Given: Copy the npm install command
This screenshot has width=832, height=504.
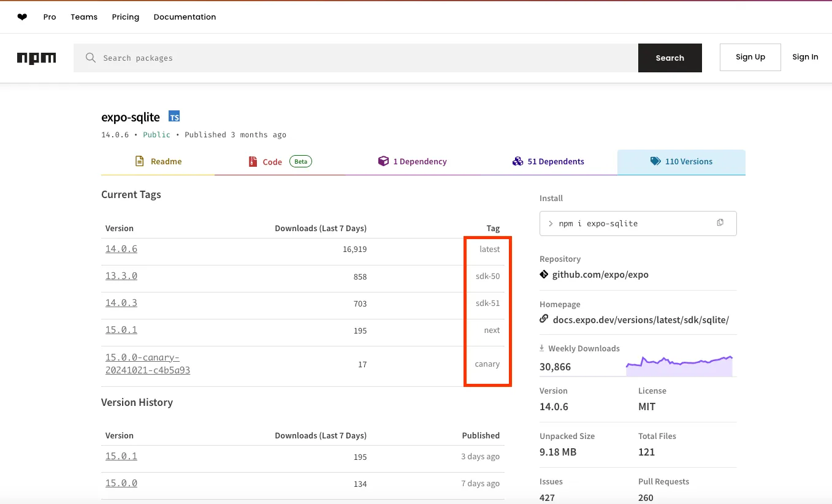Looking at the screenshot, I should tap(720, 223).
